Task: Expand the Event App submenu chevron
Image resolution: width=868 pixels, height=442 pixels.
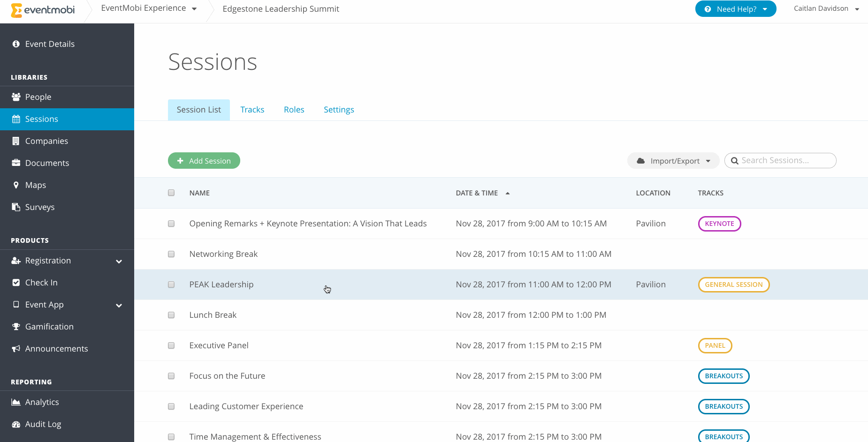Action: [119, 306]
